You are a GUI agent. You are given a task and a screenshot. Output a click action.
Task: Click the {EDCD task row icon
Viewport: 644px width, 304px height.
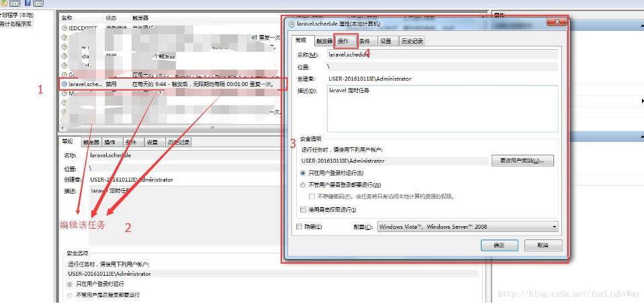click(64, 28)
